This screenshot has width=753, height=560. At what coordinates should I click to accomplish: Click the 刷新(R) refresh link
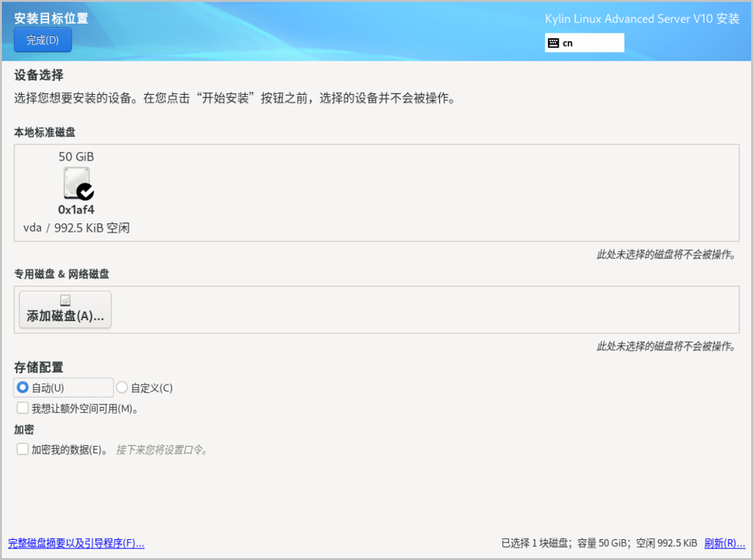(720, 543)
